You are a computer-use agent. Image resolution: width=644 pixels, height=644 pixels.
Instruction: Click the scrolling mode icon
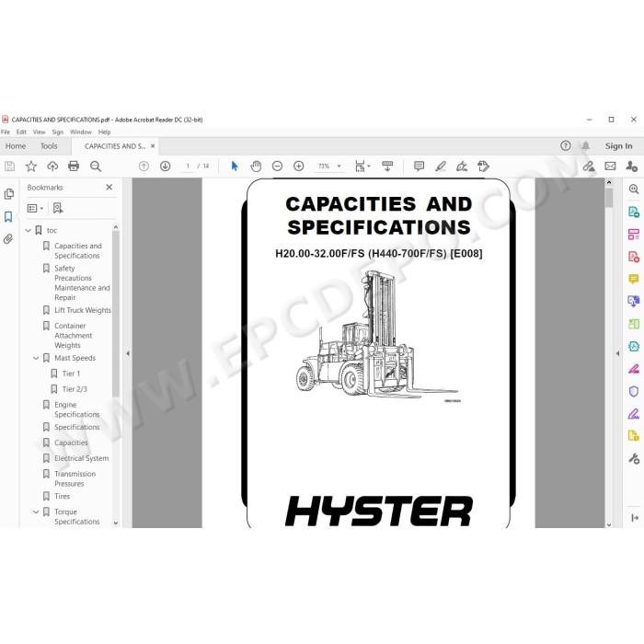tap(387, 167)
